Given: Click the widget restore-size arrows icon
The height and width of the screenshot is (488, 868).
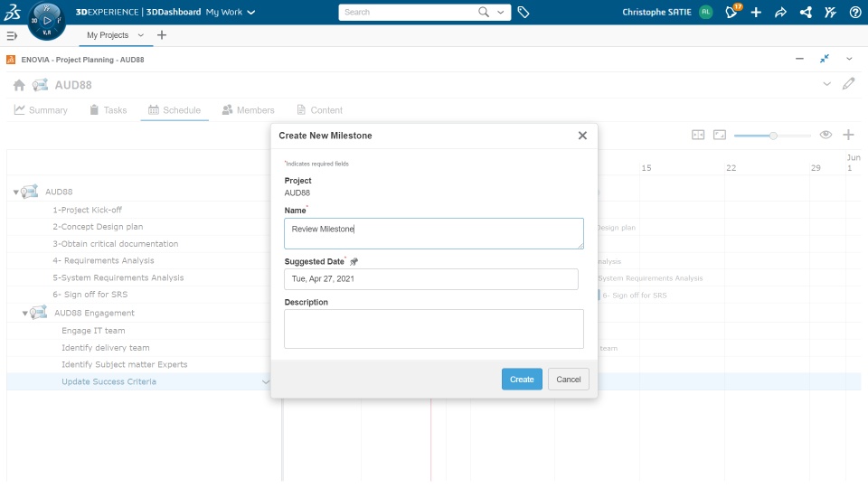Looking at the screenshot, I should 825,59.
